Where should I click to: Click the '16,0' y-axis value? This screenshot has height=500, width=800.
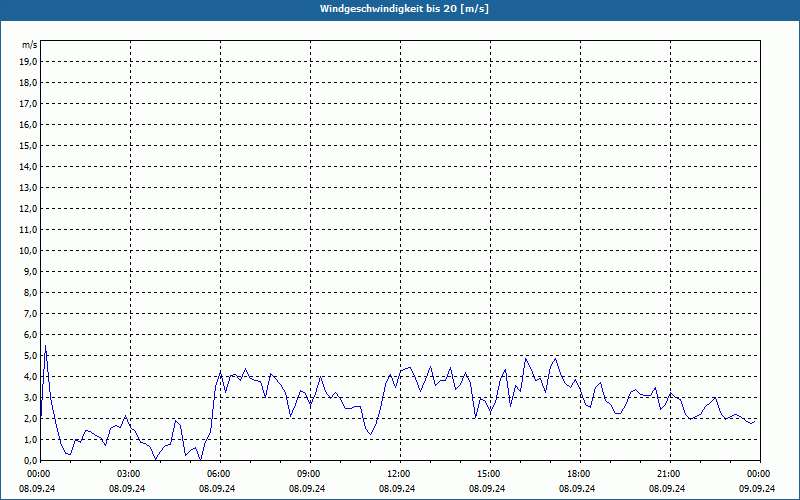coord(28,124)
